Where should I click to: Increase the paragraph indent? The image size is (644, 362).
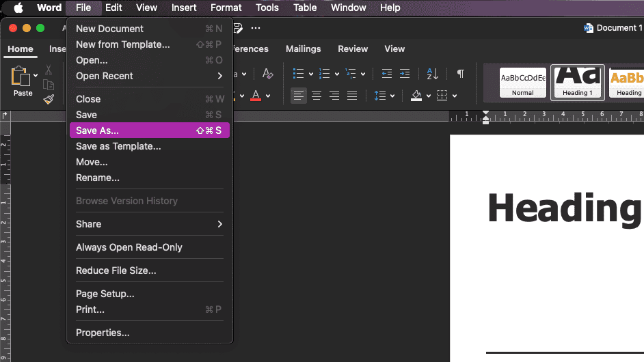(x=405, y=74)
